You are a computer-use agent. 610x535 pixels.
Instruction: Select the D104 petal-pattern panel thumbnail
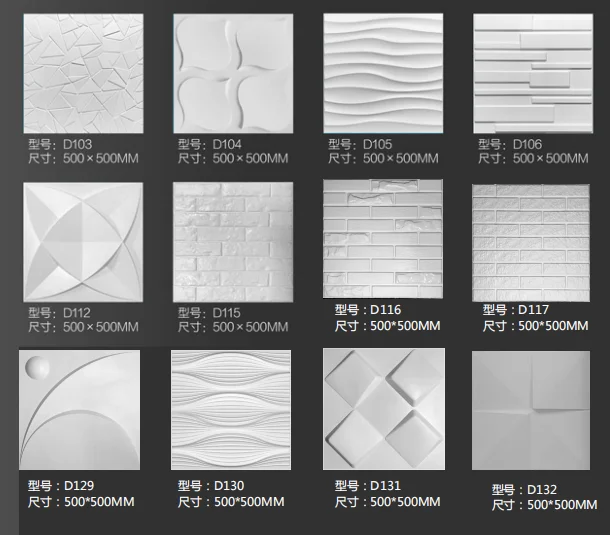tap(233, 74)
